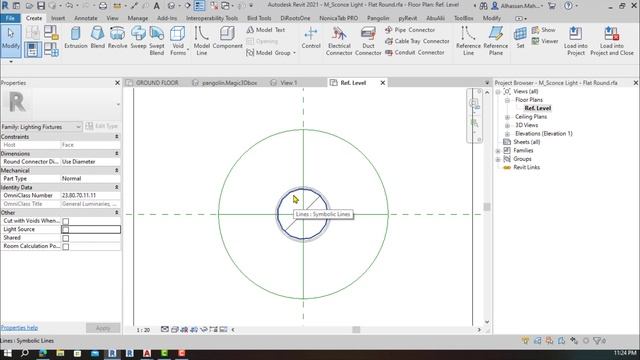The height and width of the screenshot is (360, 640).
Task: Click Load into Project
Action: 576,41
